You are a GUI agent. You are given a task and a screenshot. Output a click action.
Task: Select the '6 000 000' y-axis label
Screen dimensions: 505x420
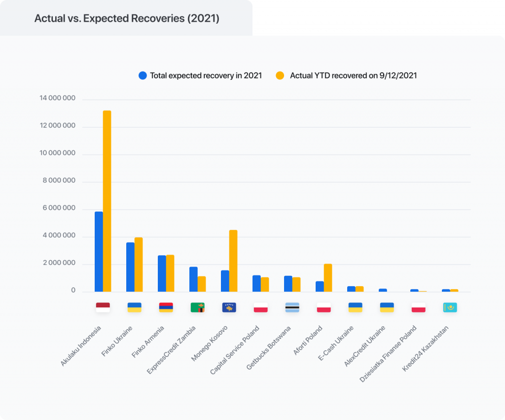click(59, 208)
